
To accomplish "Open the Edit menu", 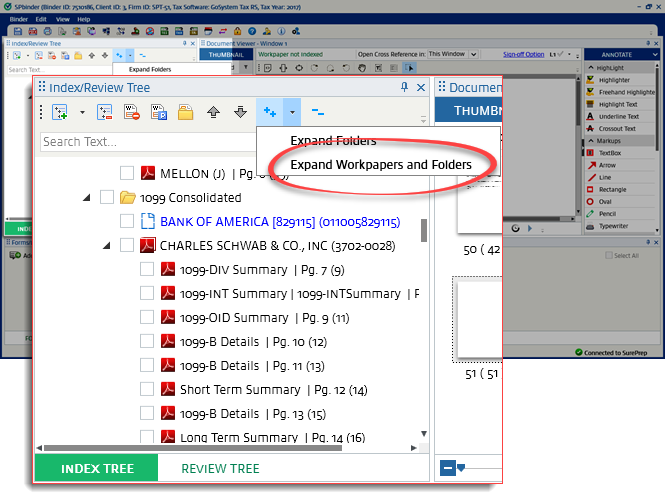I will point(41,19).
